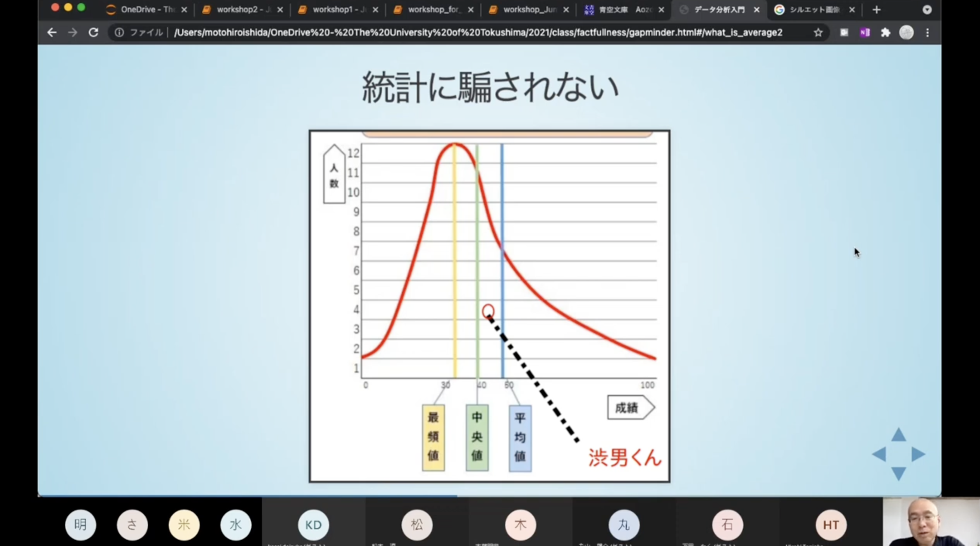
Task: Switch to the OneDrive tab
Action: click(146, 10)
